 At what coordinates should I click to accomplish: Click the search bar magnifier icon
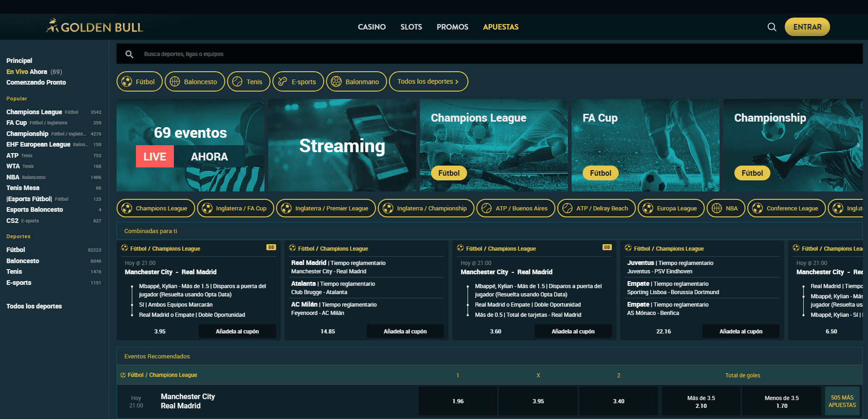coord(129,54)
